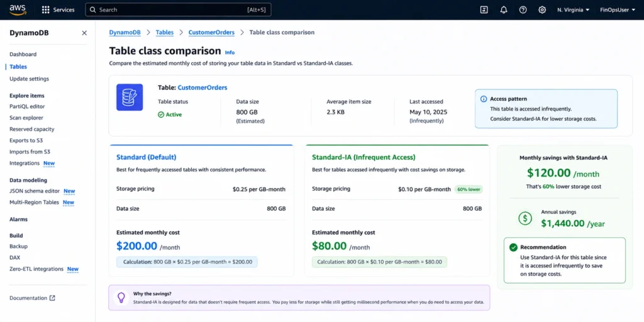Open the PartiQL editor
Viewport: 644px width, 322px height.
(27, 106)
